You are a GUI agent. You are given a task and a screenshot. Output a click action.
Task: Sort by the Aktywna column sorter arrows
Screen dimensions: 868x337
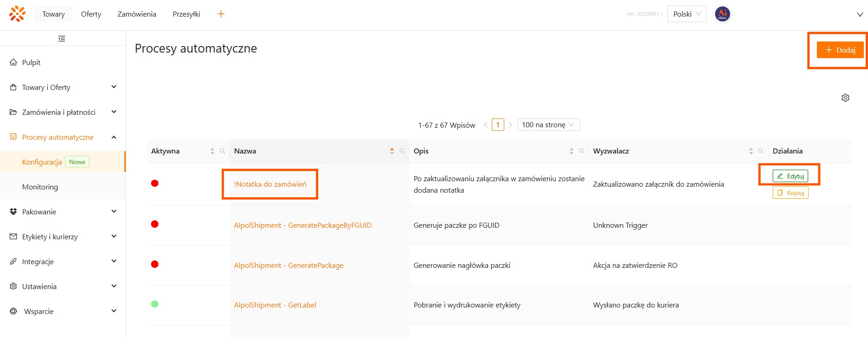coord(212,151)
